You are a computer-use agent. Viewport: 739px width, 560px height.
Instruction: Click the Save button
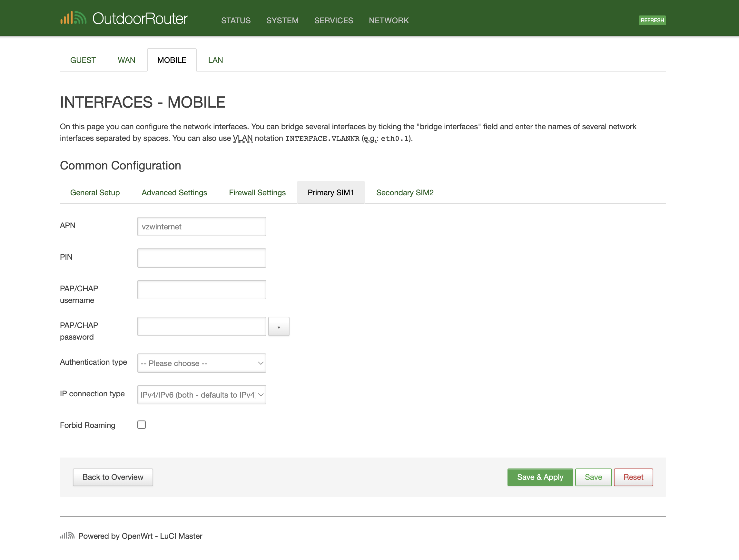pyautogui.click(x=593, y=477)
